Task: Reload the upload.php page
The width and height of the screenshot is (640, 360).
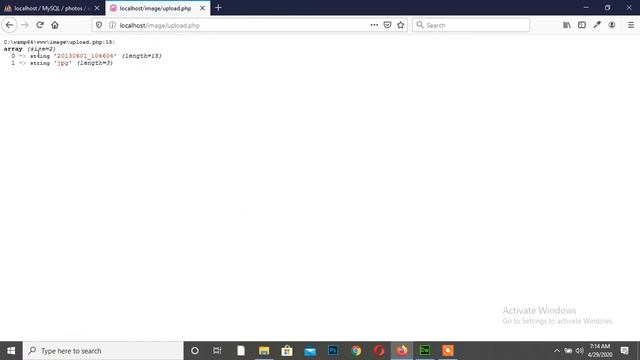Action: coord(40,25)
